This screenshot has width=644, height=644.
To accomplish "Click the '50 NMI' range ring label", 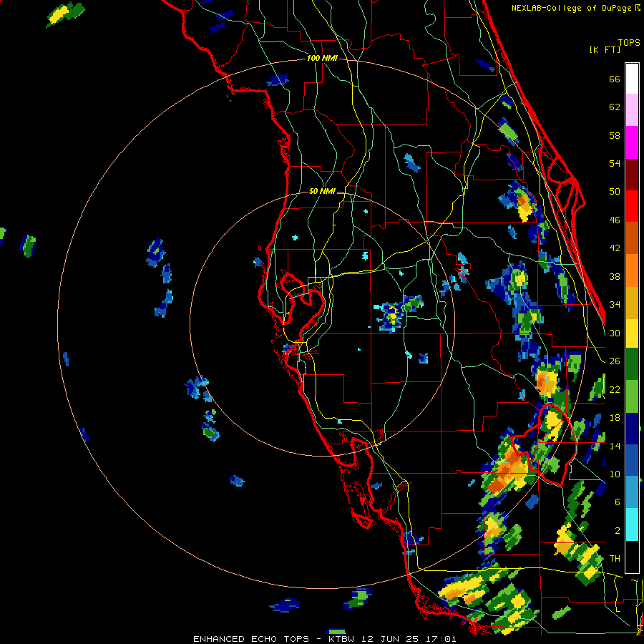I will coord(322,191).
